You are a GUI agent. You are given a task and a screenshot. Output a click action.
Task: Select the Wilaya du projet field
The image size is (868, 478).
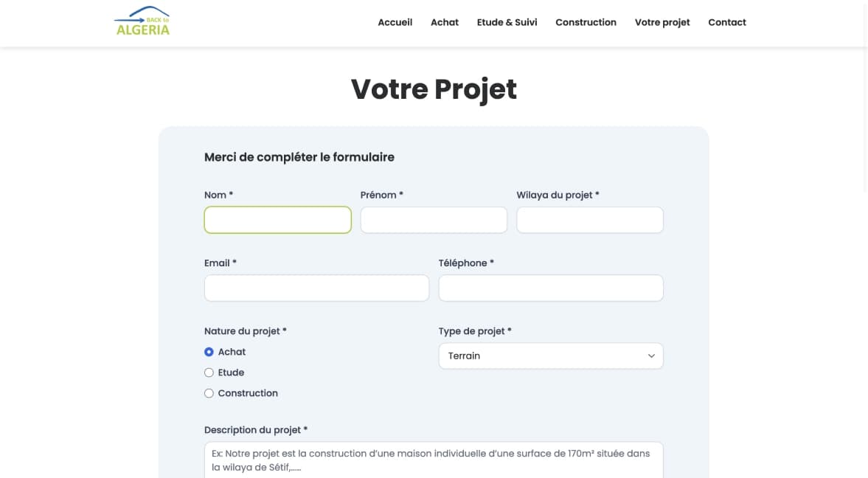coord(589,220)
